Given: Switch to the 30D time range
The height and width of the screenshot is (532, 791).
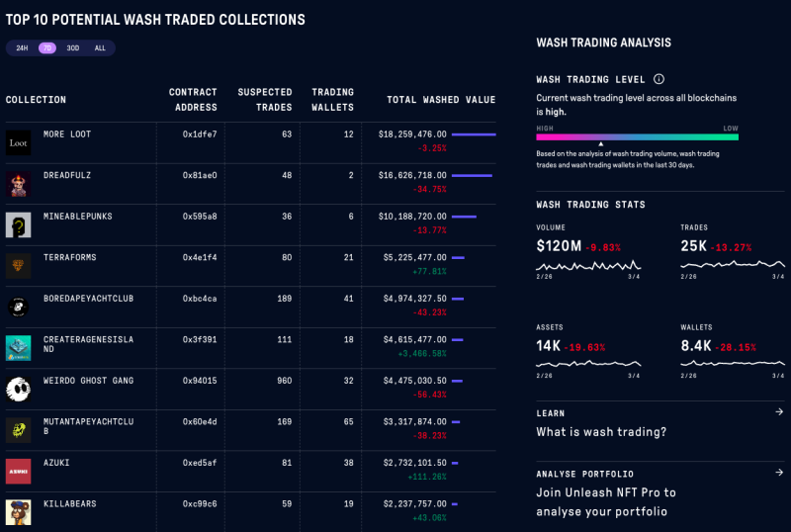Looking at the screenshot, I should coord(72,47).
